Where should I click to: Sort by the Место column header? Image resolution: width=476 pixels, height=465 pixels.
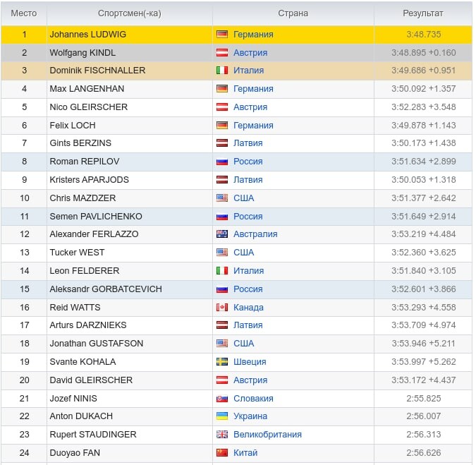click(x=24, y=13)
